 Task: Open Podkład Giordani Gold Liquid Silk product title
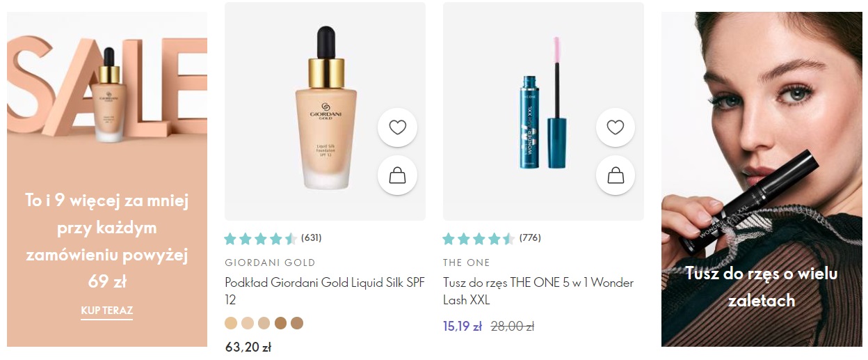click(325, 291)
